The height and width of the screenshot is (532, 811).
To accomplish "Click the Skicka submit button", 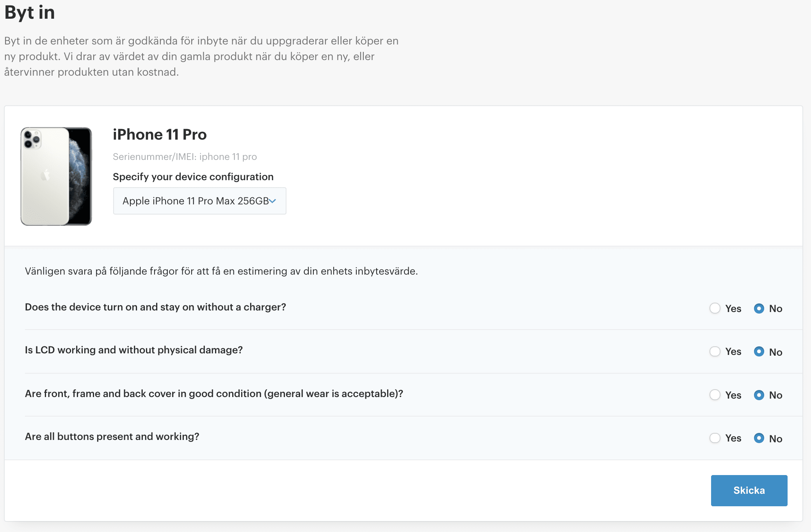I will pyautogui.click(x=749, y=490).
